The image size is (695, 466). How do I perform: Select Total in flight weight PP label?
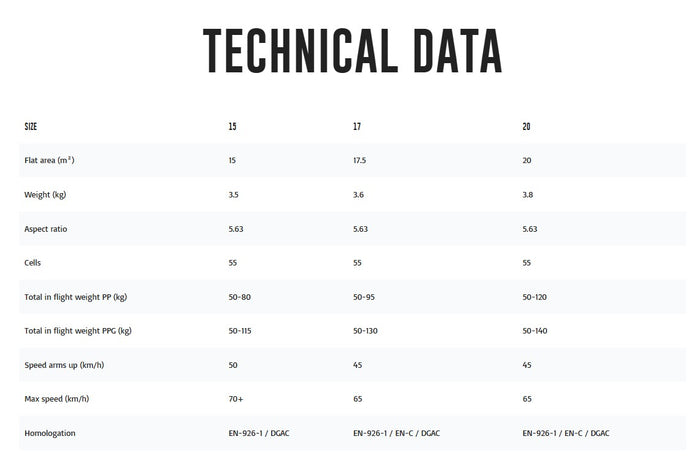76,297
